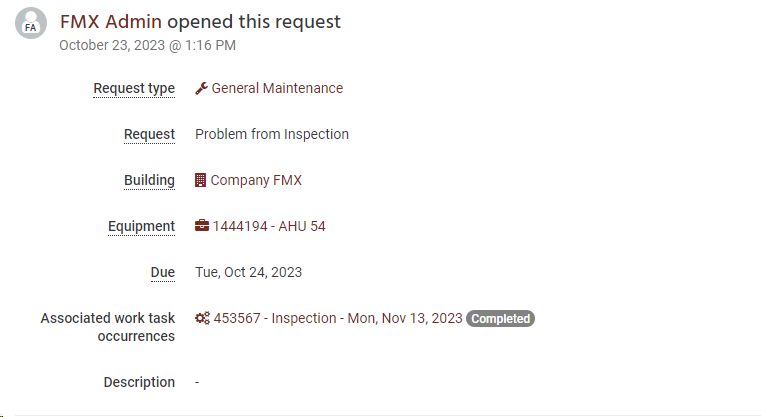The image size is (761, 417).
Task: Open the Company FMX building link
Action: (256, 180)
